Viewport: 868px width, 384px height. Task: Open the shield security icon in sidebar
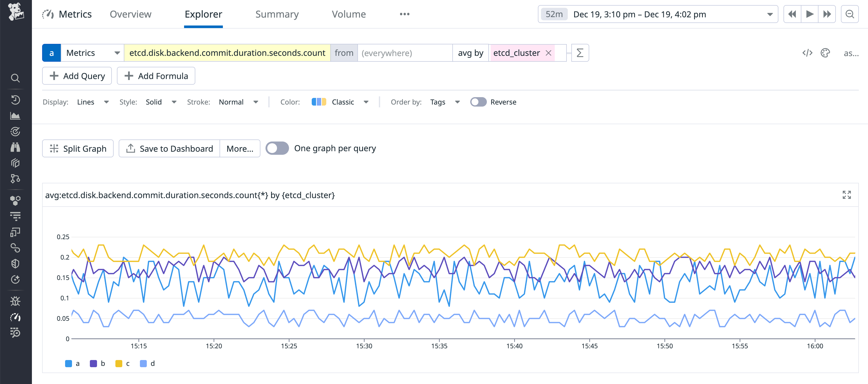click(x=16, y=263)
